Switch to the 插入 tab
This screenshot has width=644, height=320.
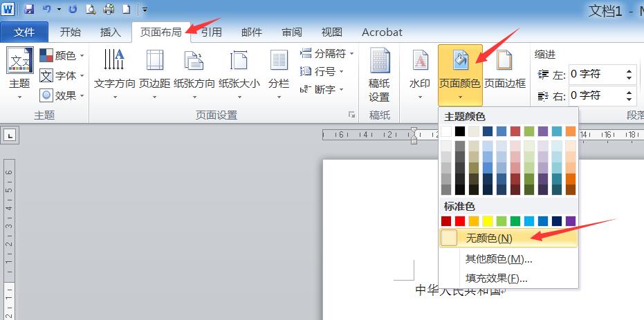pos(111,32)
